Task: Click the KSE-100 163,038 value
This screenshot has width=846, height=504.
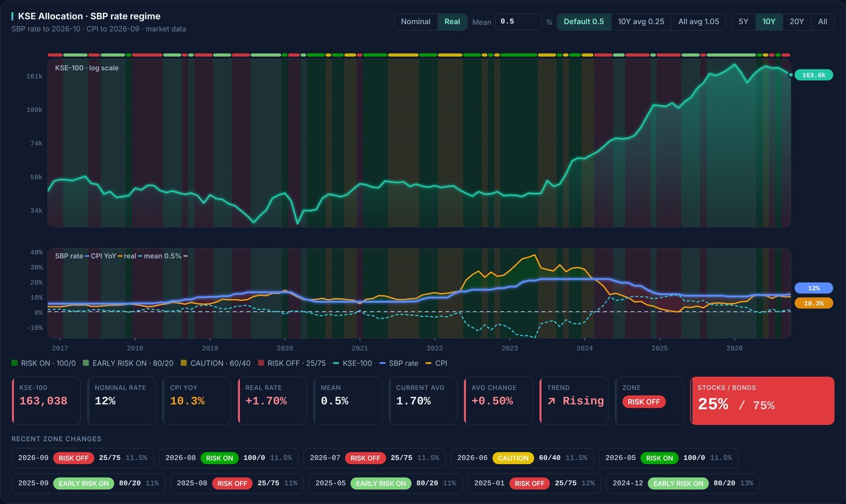Action: point(43,401)
